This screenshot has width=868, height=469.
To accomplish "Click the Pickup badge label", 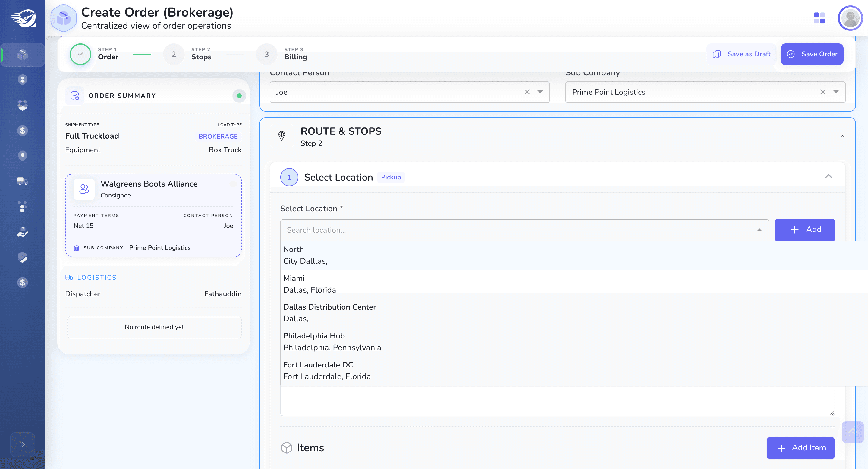I will tap(391, 177).
